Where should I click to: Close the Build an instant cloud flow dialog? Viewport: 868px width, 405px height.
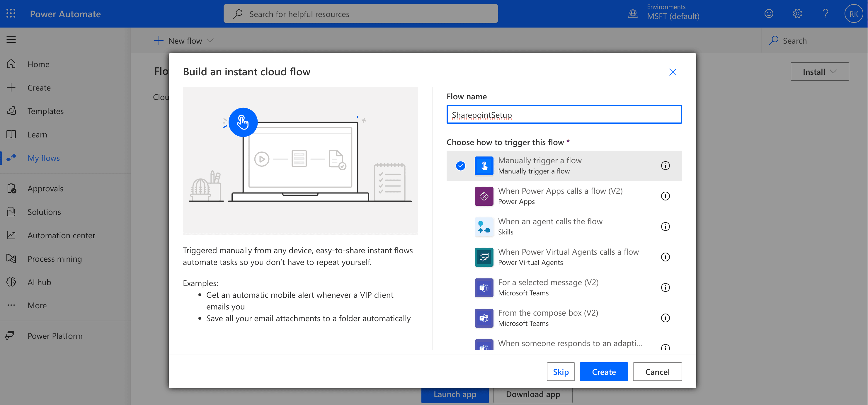[673, 72]
